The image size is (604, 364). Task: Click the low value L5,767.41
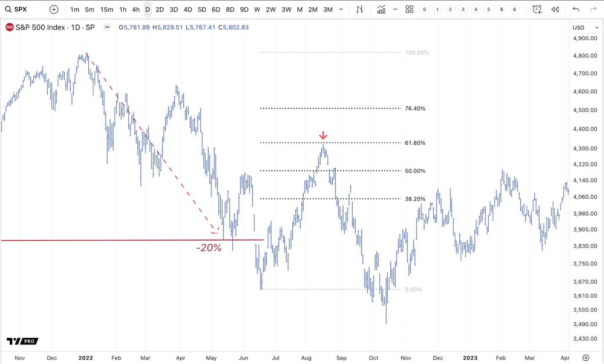point(201,27)
